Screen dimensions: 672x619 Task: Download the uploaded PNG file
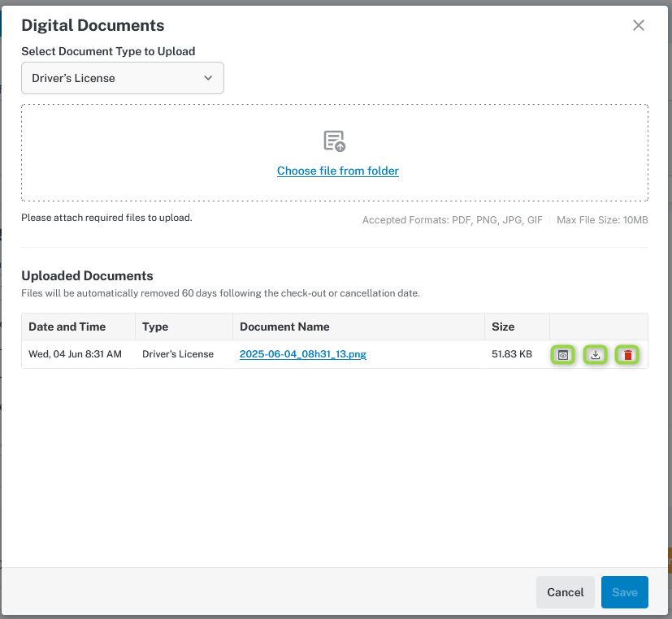[x=596, y=355]
